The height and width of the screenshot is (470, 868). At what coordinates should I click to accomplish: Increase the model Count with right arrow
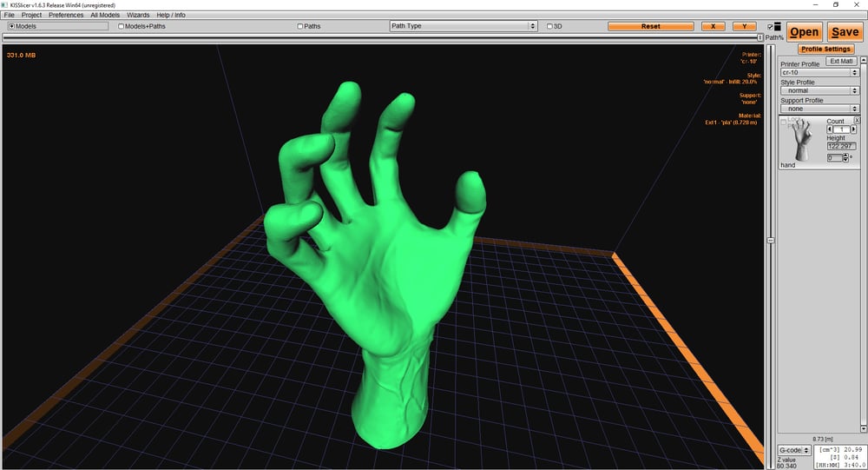tap(853, 129)
